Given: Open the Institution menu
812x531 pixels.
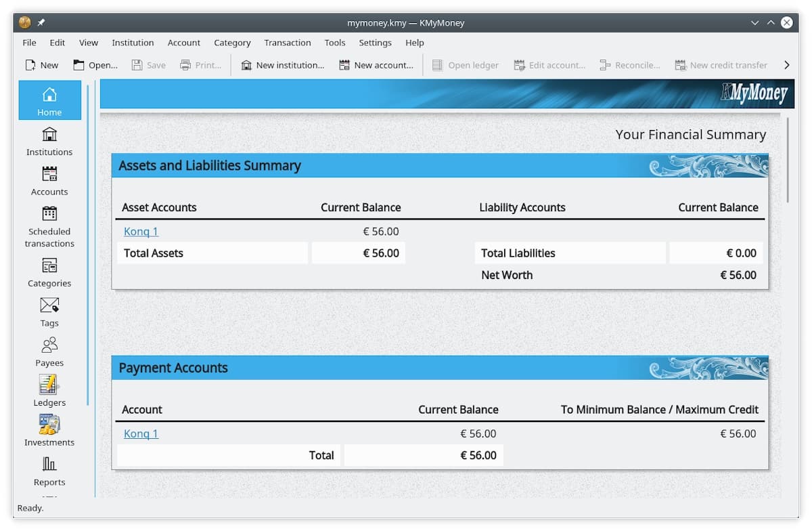Looking at the screenshot, I should 133,43.
